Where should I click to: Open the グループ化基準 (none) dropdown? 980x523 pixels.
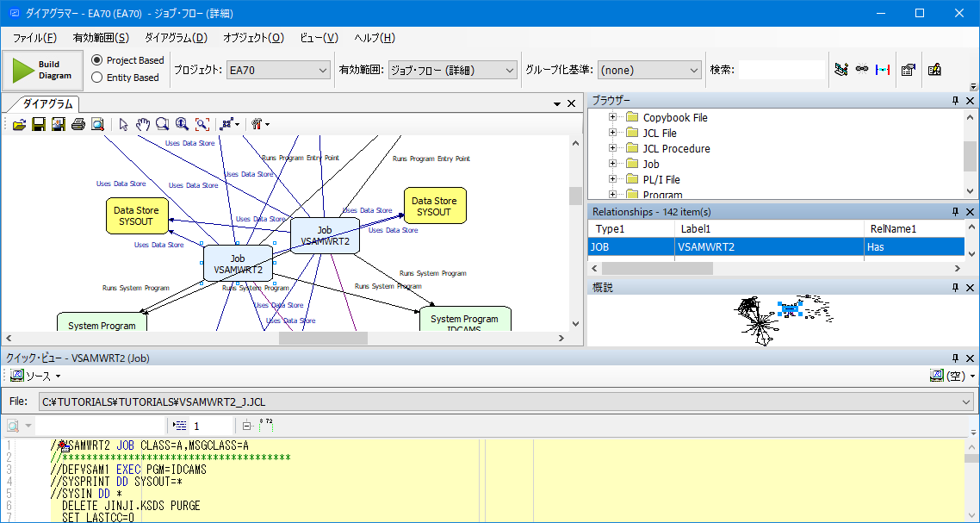(649, 70)
